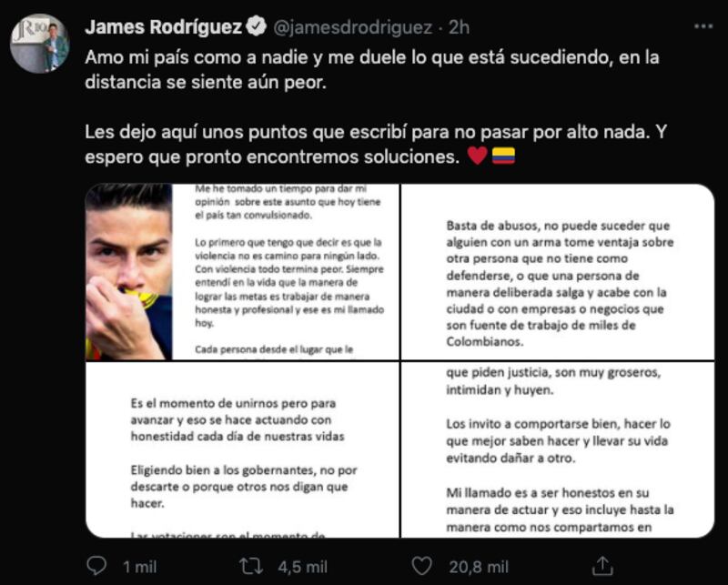
Task: Open the top-left image with James's face
Action: (x=242, y=272)
